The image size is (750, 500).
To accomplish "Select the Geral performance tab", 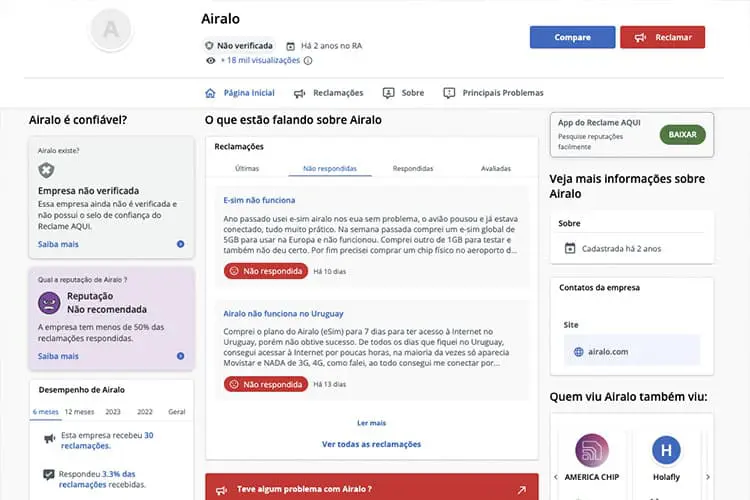I will 176,412.
